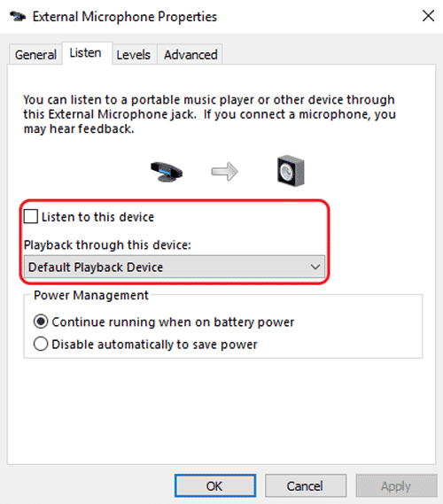
Task: Close the External Microphone Properties dialog
Action: (x=428, y=16)
